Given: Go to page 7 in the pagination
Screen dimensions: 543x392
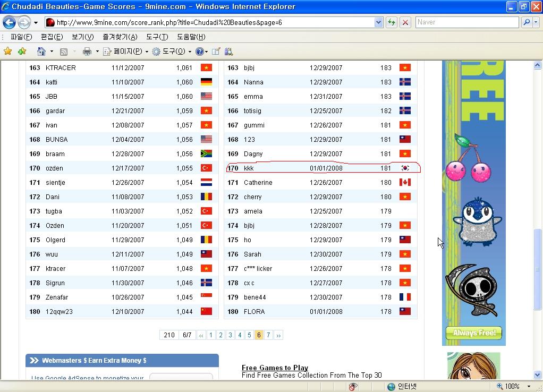Looking at the screenshot, I should pos(268,335).
